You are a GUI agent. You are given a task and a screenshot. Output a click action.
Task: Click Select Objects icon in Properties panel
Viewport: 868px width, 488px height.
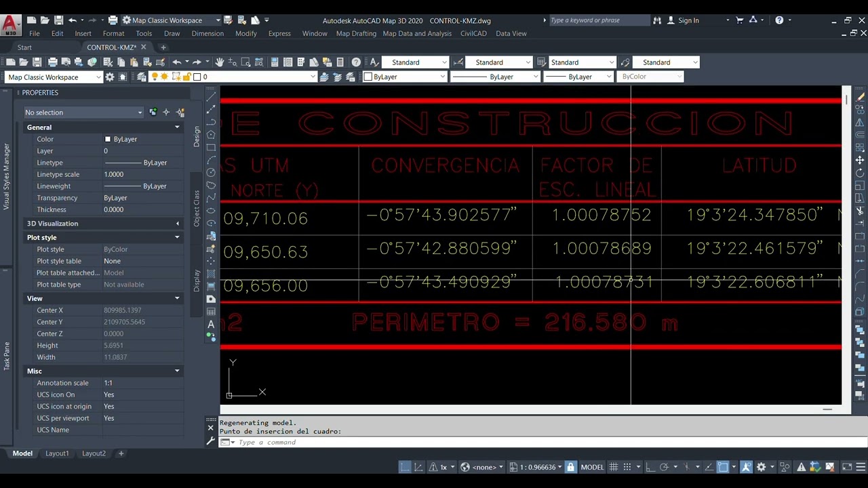[166, 113]
